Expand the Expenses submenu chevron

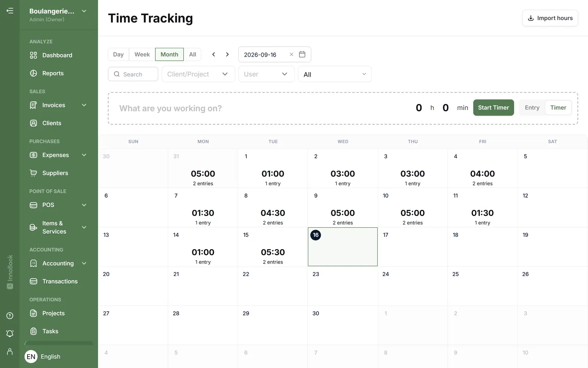[84, 155]
